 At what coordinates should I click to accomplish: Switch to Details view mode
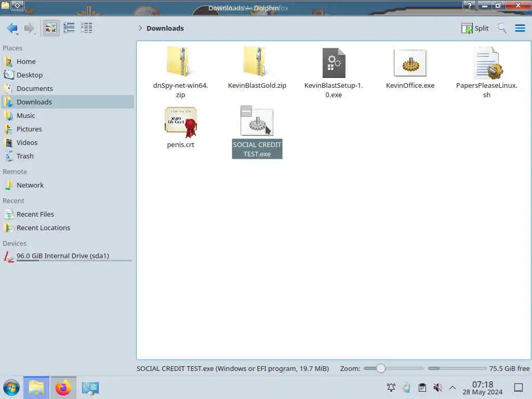(87, 28)
